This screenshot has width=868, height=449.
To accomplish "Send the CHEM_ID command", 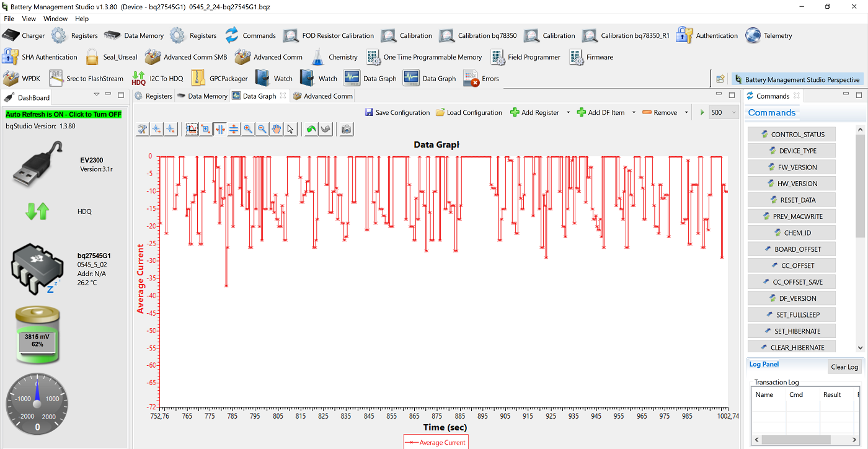I will coord(792,233).
